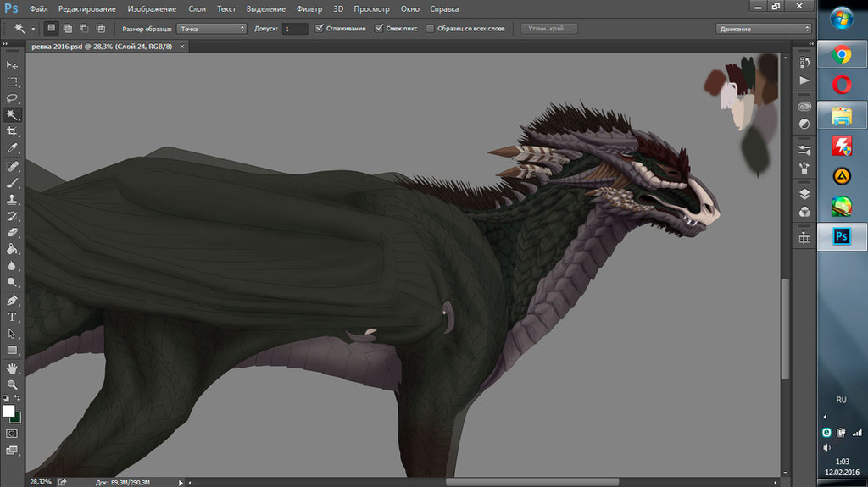This screenshot has height=487, width=868.
Task: Select the Hand tool
Action: (12, 368)
